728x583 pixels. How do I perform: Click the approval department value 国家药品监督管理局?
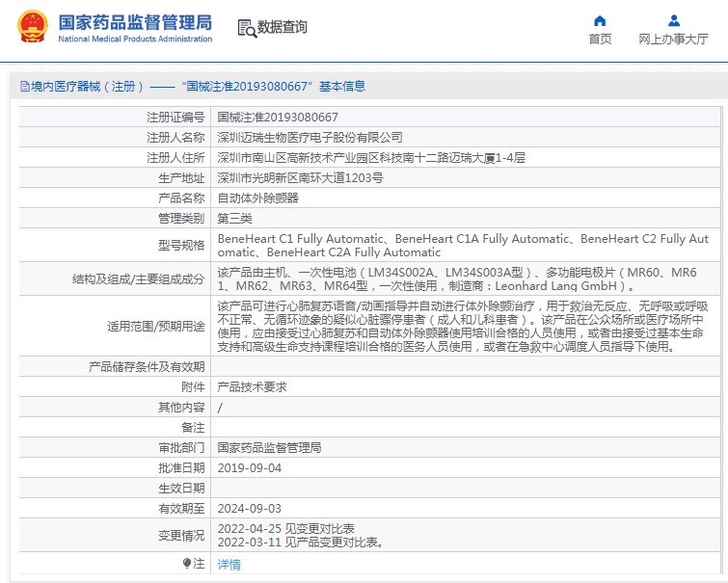(269, 447)
